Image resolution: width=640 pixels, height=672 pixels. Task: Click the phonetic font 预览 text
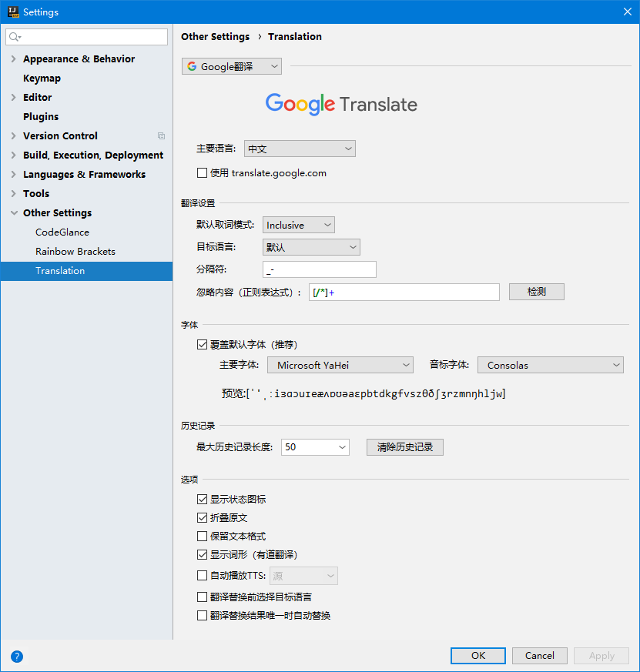point(364,393)
